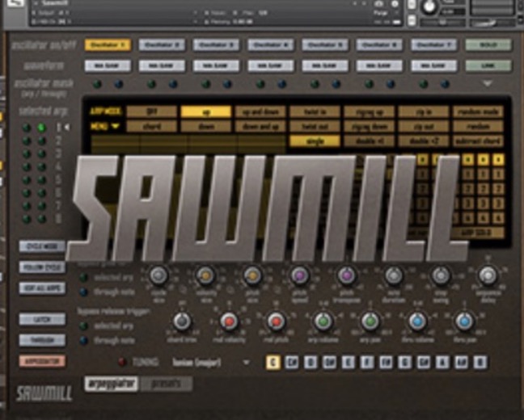524x420 pixels.
Task: Select the C# note key button
Action: pyautogui.click(x=292, y=362)
